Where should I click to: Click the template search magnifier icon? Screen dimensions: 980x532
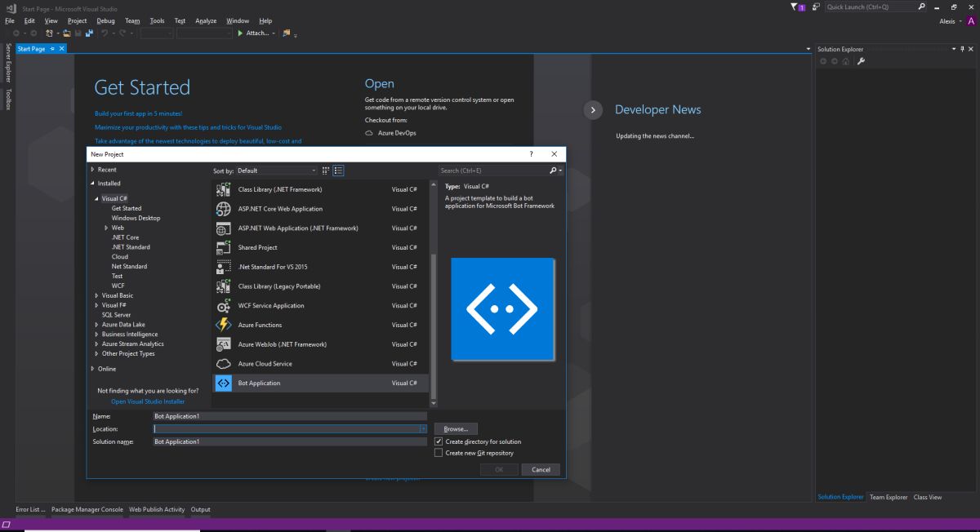(553, 171)
